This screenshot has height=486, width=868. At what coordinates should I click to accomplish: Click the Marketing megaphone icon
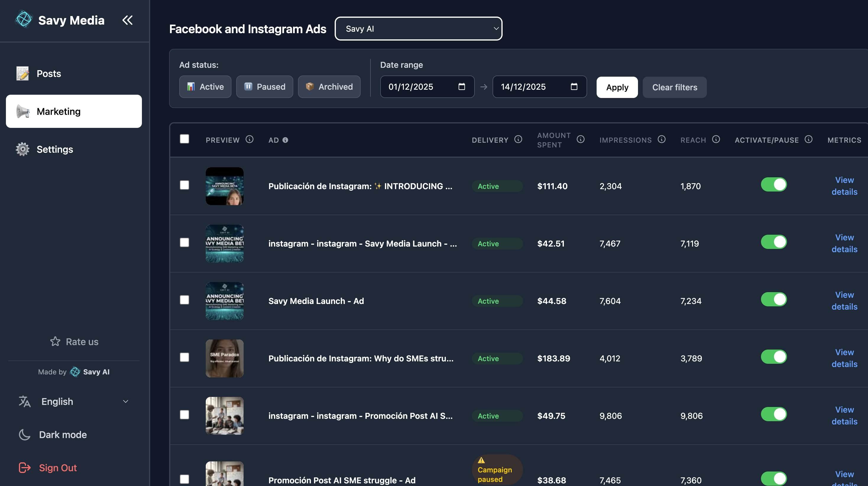22,111
